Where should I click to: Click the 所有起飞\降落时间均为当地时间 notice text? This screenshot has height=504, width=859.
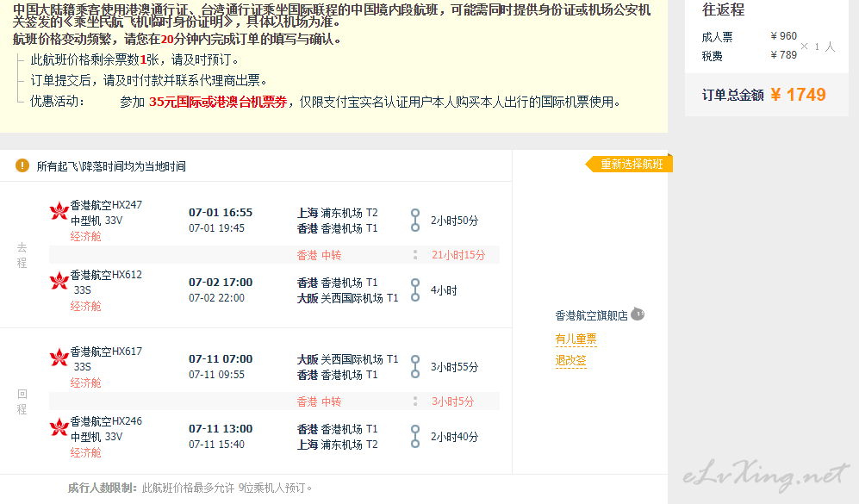(111, 166)
